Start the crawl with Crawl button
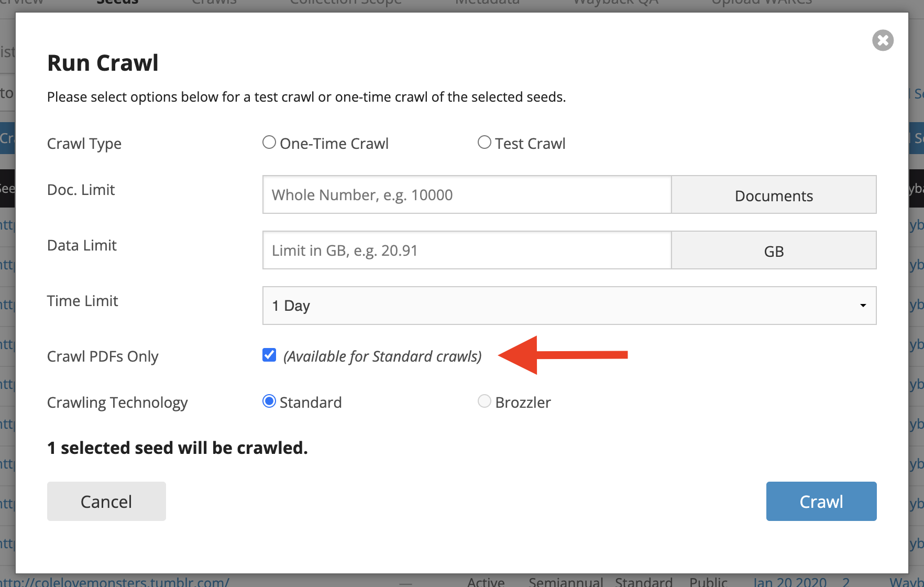 (x=821, y=502)
